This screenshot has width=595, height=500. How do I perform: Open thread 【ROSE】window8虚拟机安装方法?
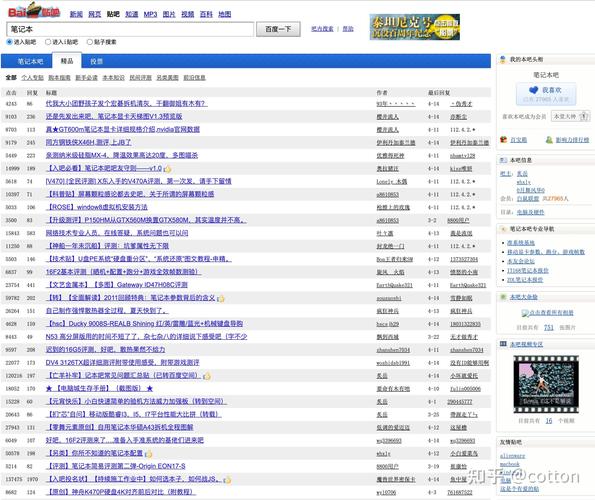96,207
